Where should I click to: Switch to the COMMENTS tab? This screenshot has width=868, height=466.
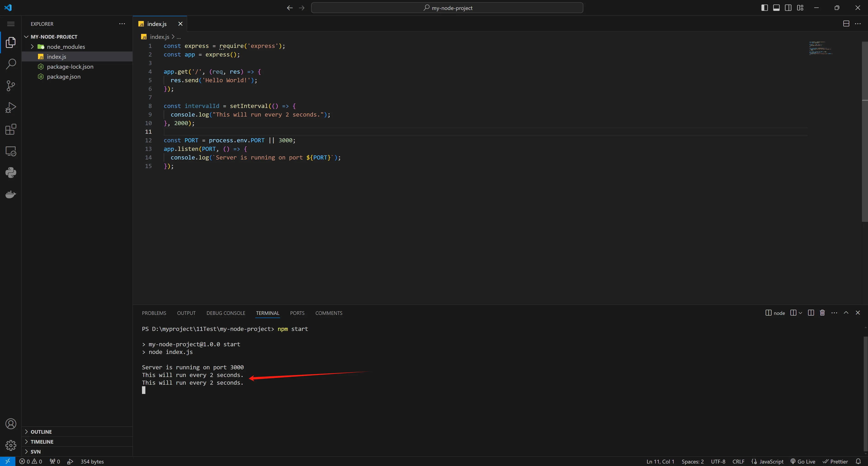coord(329,313)
